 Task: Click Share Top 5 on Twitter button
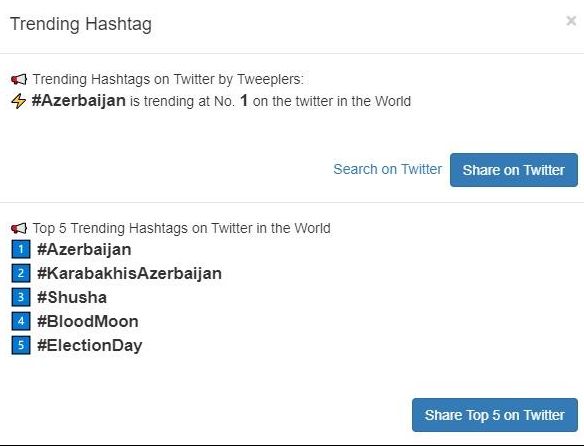click(x=495, y=415)
